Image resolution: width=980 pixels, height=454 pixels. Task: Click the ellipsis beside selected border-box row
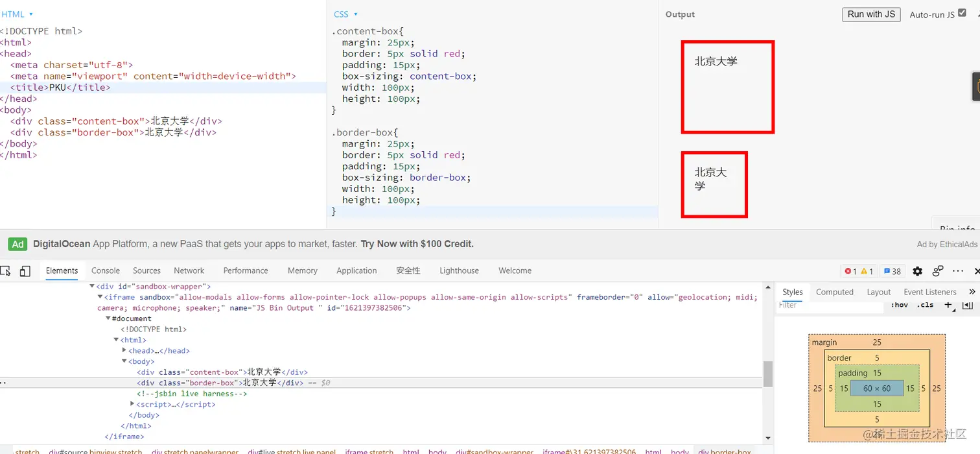(x=3, y=383)
